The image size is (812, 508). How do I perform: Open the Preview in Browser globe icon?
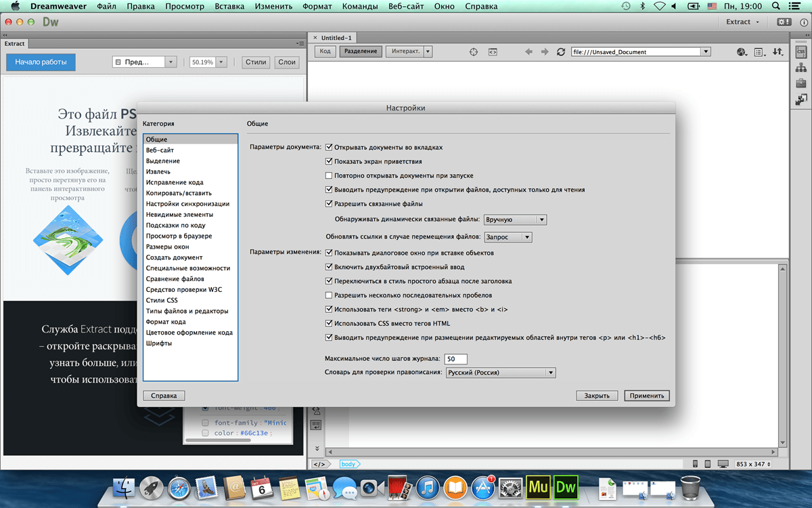pos(742,51)
